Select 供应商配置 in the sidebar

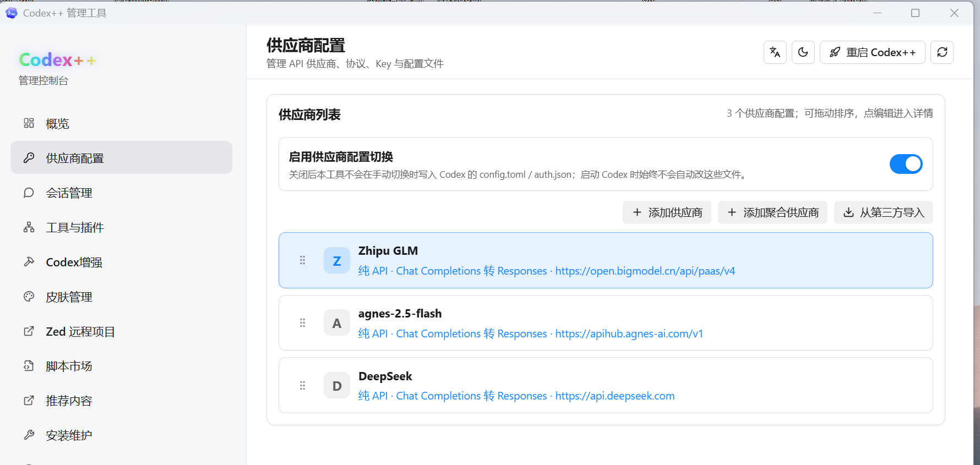point(121,158)
